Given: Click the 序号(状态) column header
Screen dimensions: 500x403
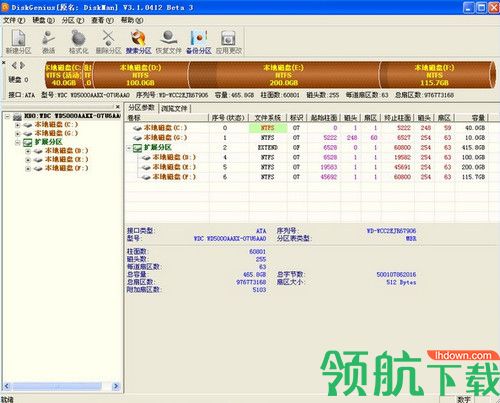Looking at the screenshot, I should [x=228, y=118].
